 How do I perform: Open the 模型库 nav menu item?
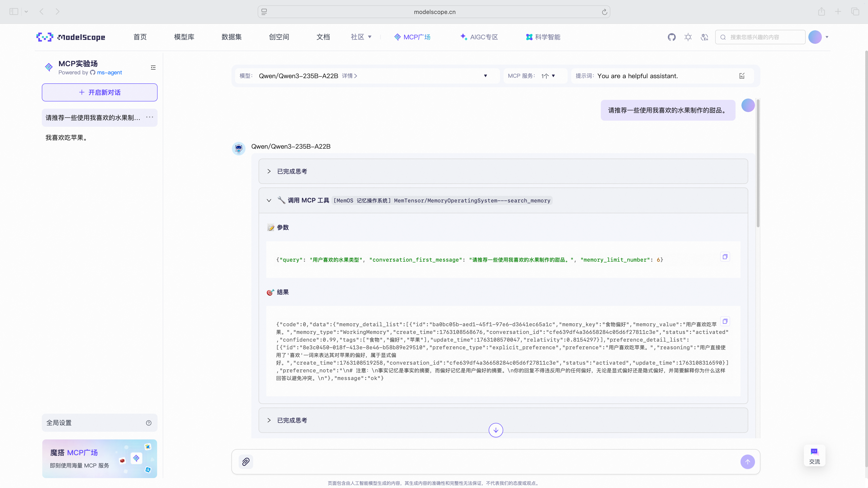(184, 37)
